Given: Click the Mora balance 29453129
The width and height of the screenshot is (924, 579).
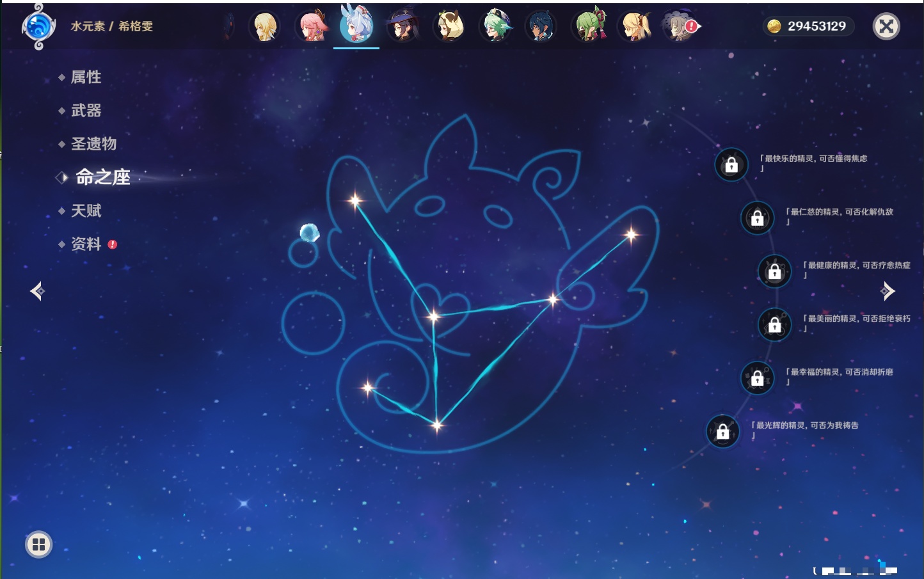Looking at the screenshot, I should [816, 26].
